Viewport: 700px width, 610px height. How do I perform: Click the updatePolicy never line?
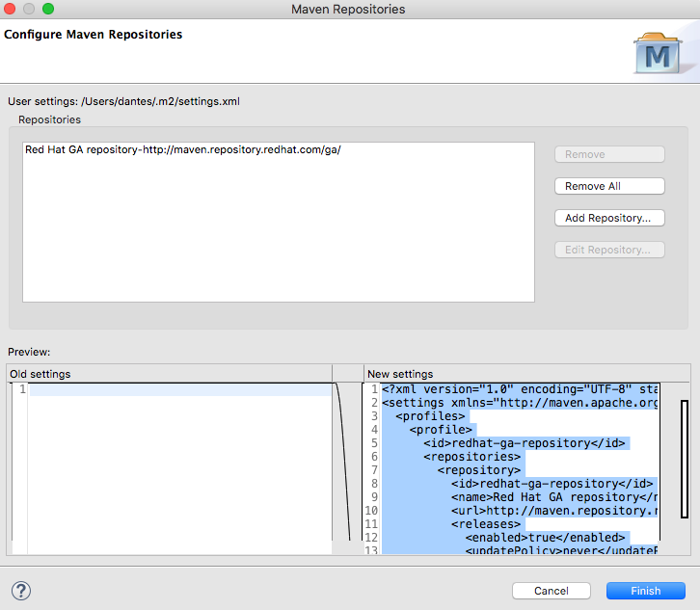click(561, 549)
